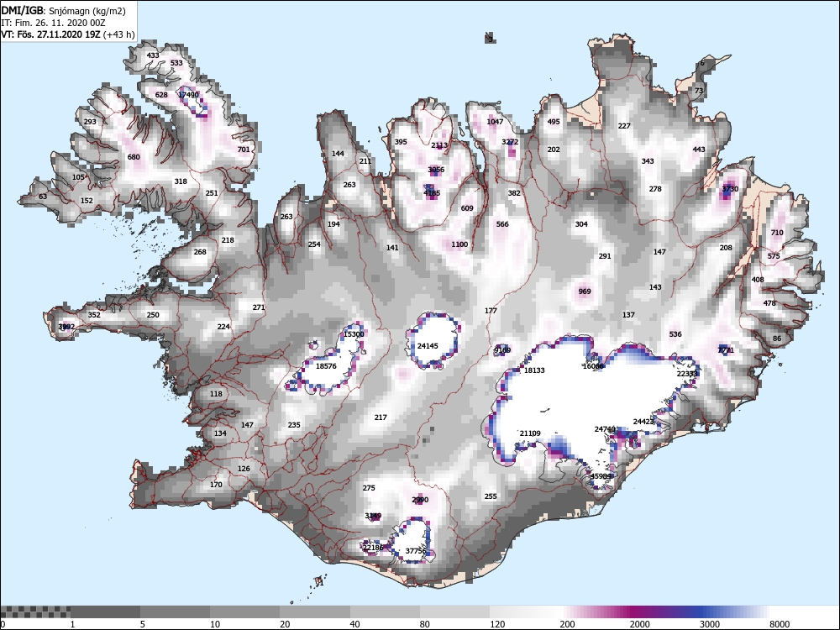This screenshot has height=630, width=840.
Task: Click the legend segment between 20 and 40
Action: (x=315, y=612)
